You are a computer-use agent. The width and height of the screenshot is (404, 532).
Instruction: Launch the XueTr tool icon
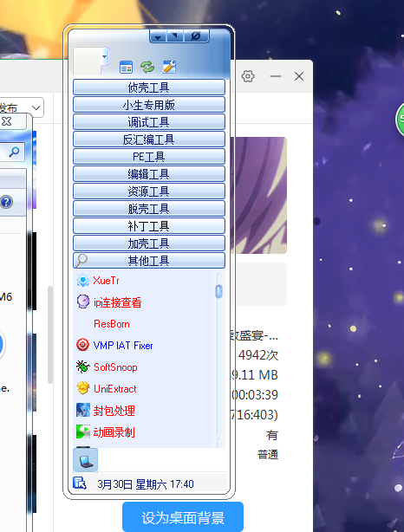tap(83, 280)
